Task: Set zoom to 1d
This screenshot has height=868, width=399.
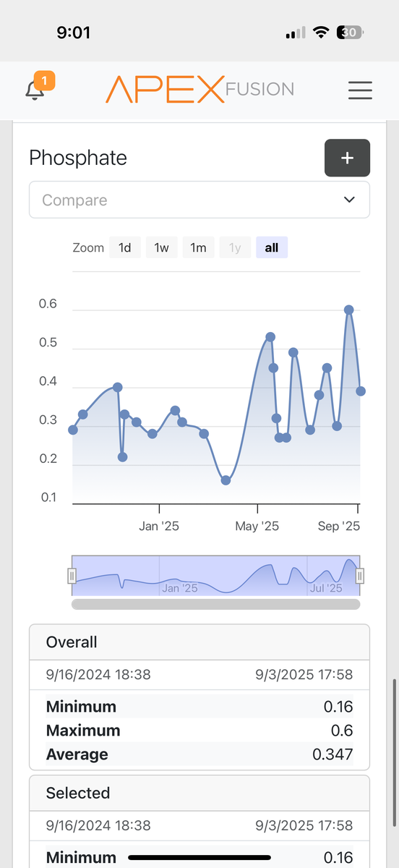Action: click(125, 247)
